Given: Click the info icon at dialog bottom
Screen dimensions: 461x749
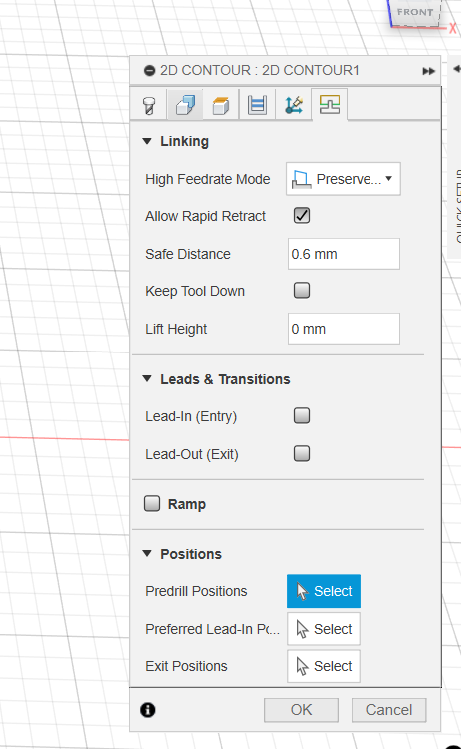Looking at the screenshot, I should (148, 710).
